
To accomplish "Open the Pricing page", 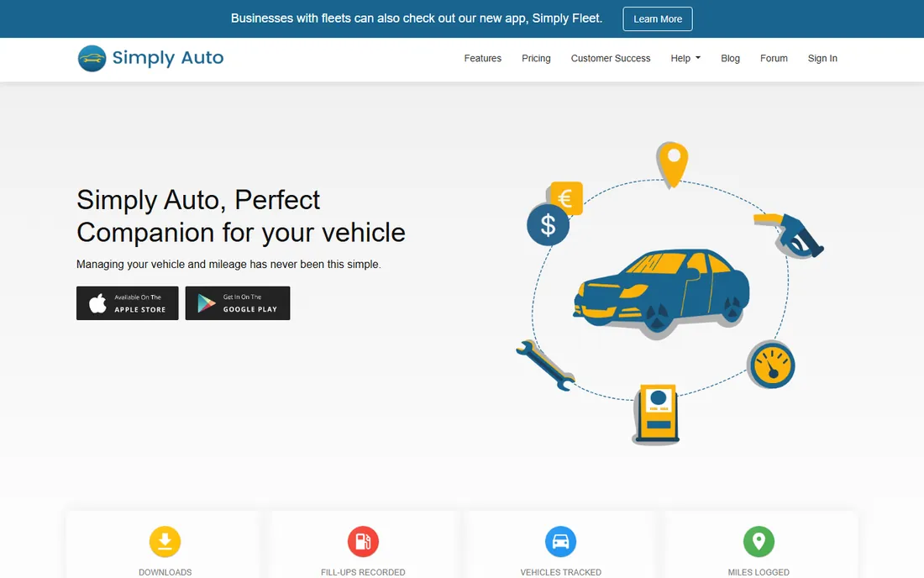I will pos(536,58).
